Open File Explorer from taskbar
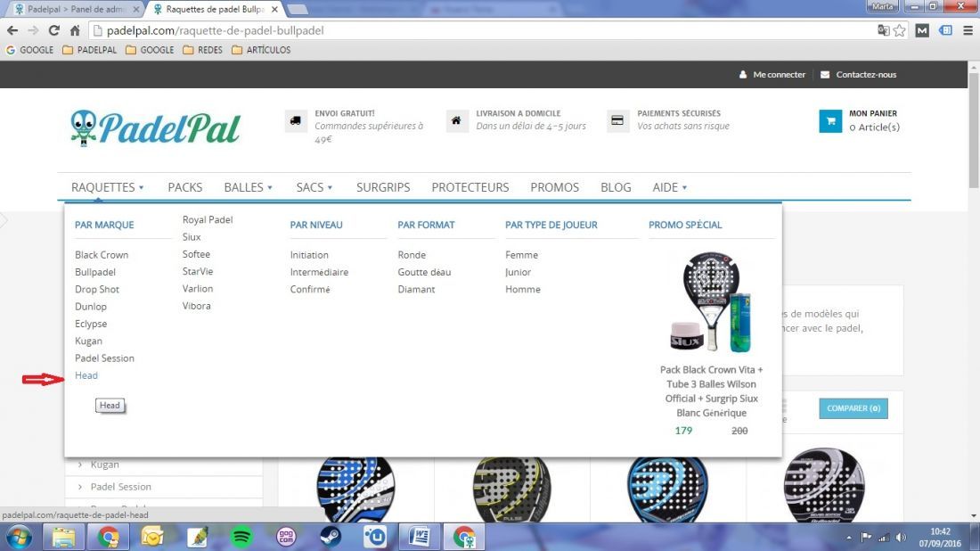This screenshot has width=980, height=551. coord(63,538)
